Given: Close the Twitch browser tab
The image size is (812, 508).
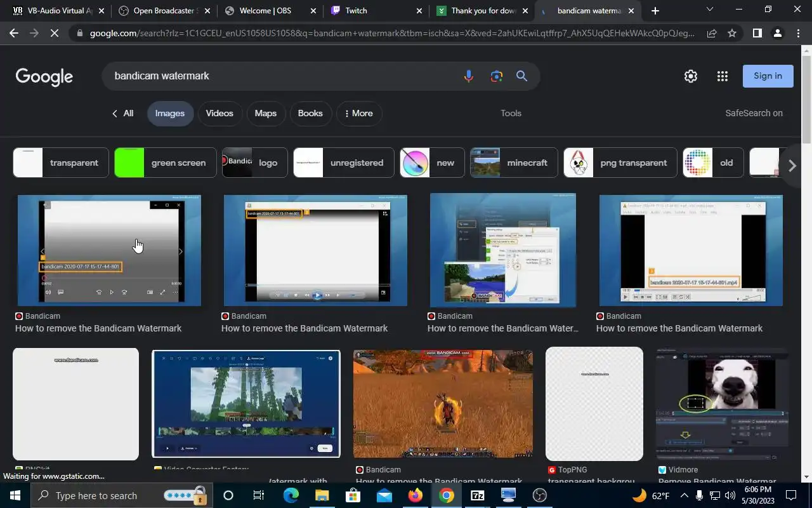Looking at the screenshot, I should (x=419, y=11).
